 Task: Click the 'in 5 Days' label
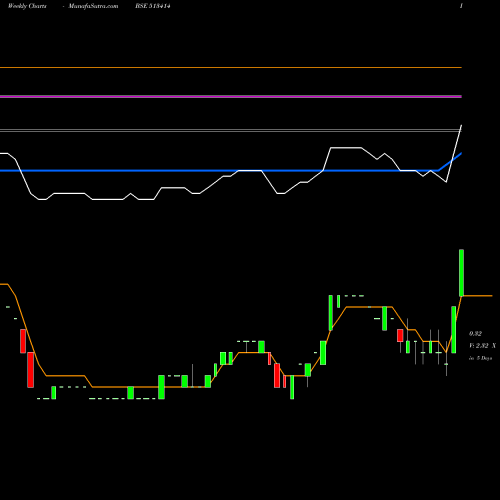[481, 358]
